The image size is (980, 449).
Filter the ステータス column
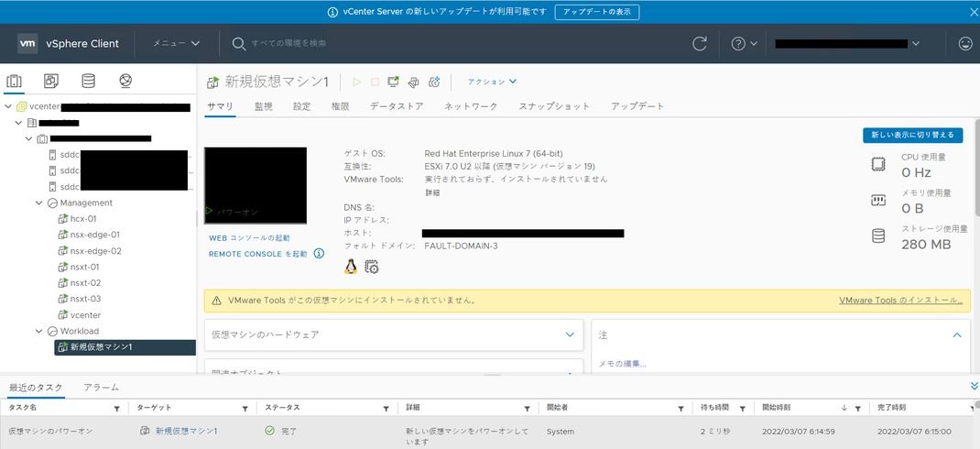387,408
